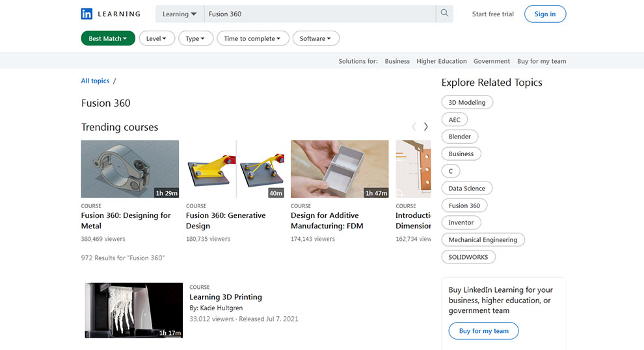Viewport: 644px width, 350px height.
Task: Open Fusion 360: Designing for Metal thumbnail
Action: 130,168
